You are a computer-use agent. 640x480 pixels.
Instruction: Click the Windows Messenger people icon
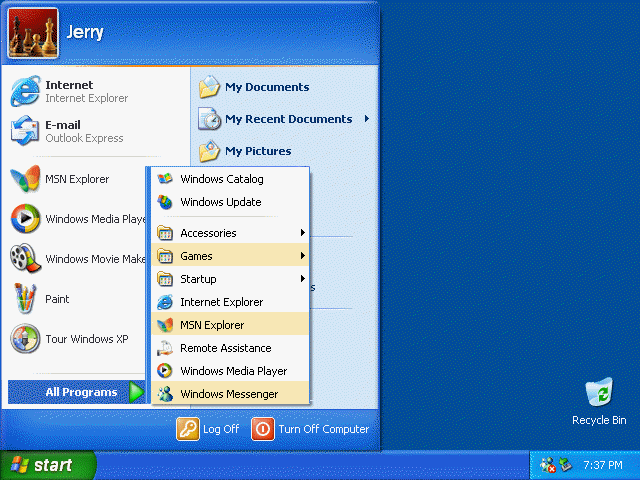[x=165, y=394]
